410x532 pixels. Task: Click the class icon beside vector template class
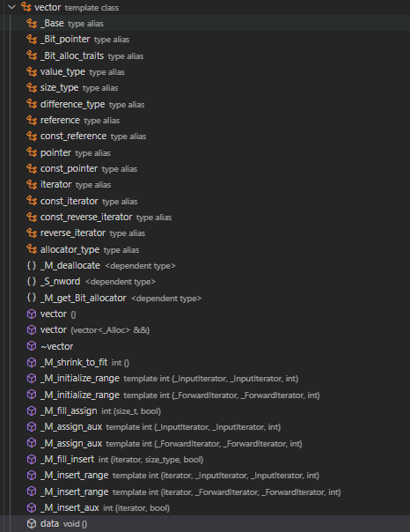pos(26,7)
